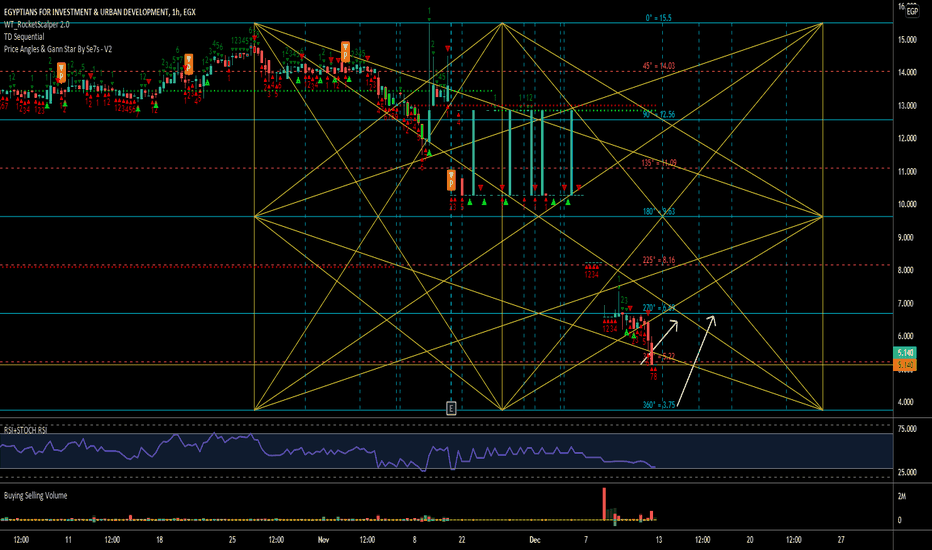Click the 7.000 price scale value
Screen dimensions: 932x550
tap(907, 303)
